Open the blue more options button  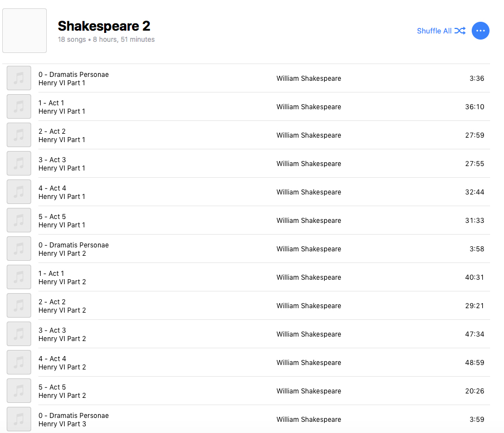point(480,31)
